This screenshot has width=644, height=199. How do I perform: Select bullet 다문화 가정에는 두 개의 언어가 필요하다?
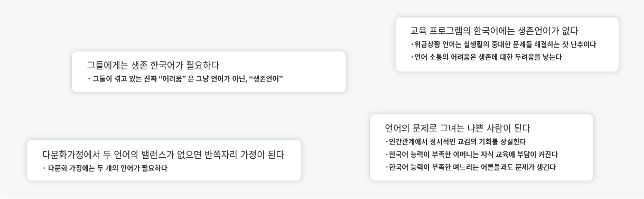pos(105,168)
